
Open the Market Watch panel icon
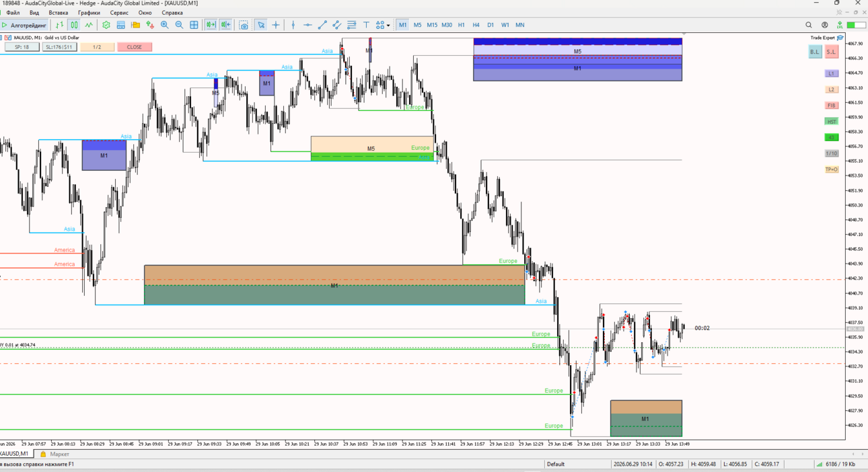tap(120, 25)
